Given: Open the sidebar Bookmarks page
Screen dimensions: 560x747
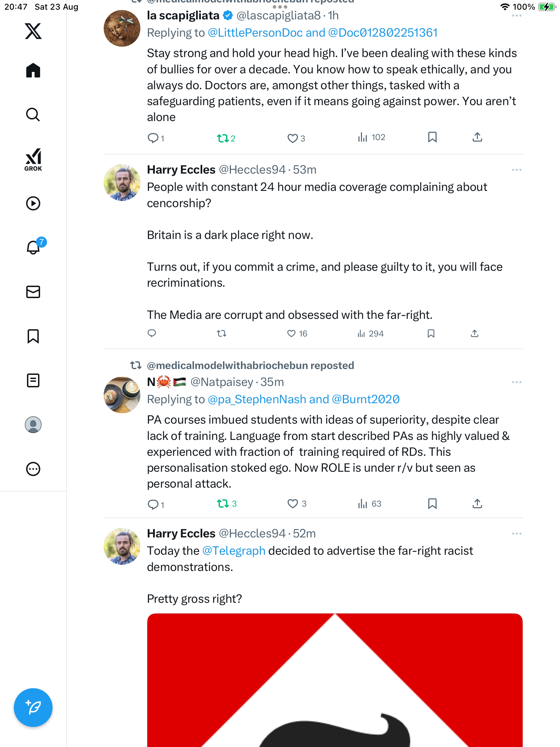Looking at the screenshot, I should pyautogui.click(x=33, y=336).
